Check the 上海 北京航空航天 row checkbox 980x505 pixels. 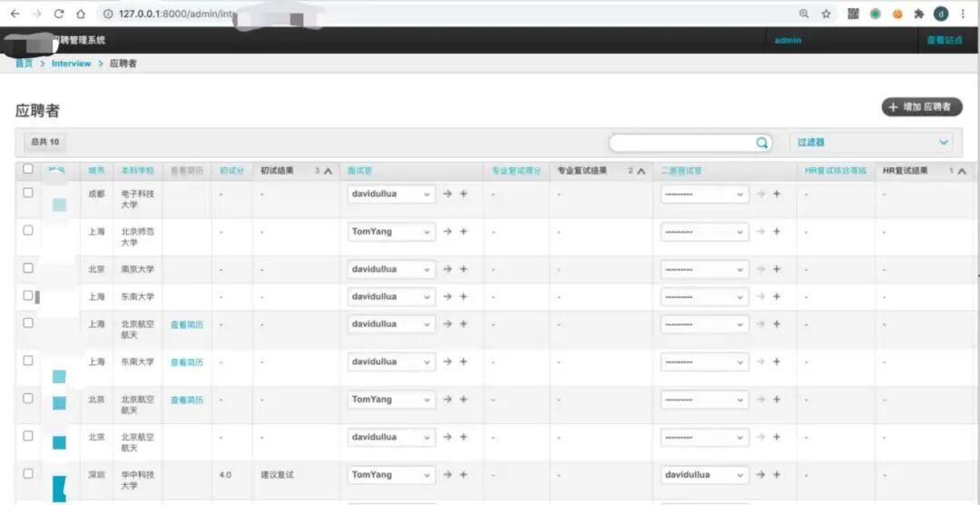click(x=27, y=323)
